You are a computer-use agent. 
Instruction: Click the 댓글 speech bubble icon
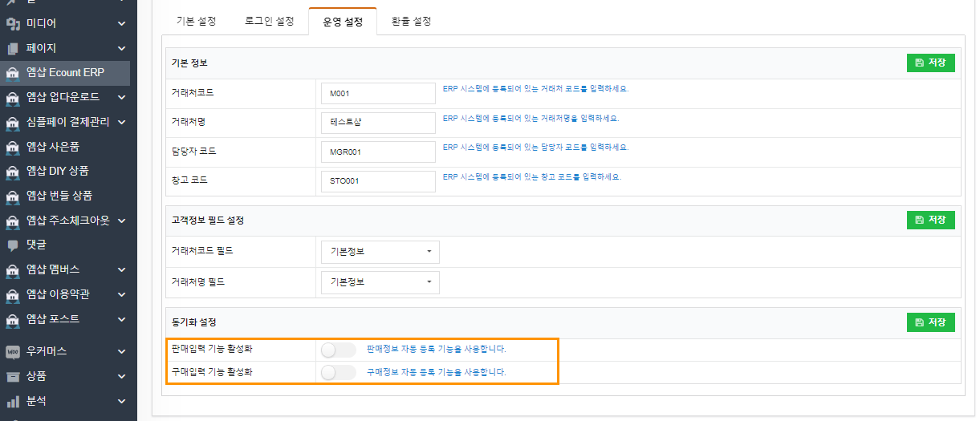coord(13,245)
